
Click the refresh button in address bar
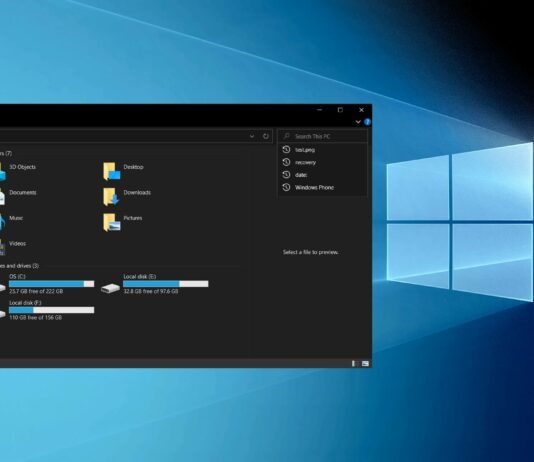pos(266,136)
